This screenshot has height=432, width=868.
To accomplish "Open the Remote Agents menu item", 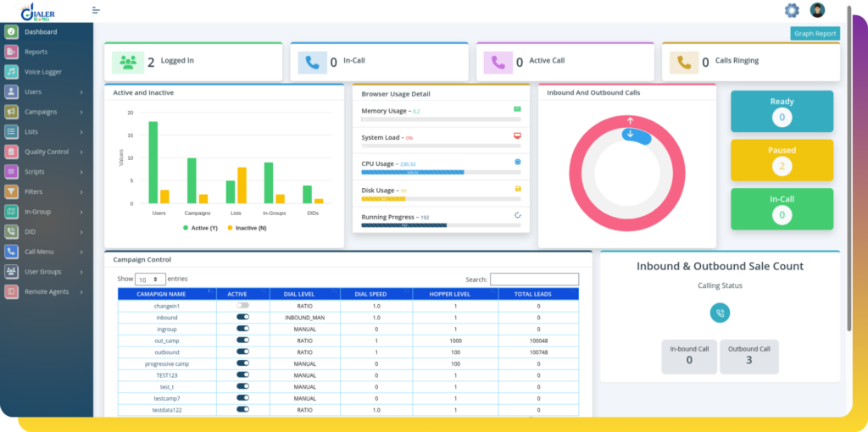I will coord(47,291).
